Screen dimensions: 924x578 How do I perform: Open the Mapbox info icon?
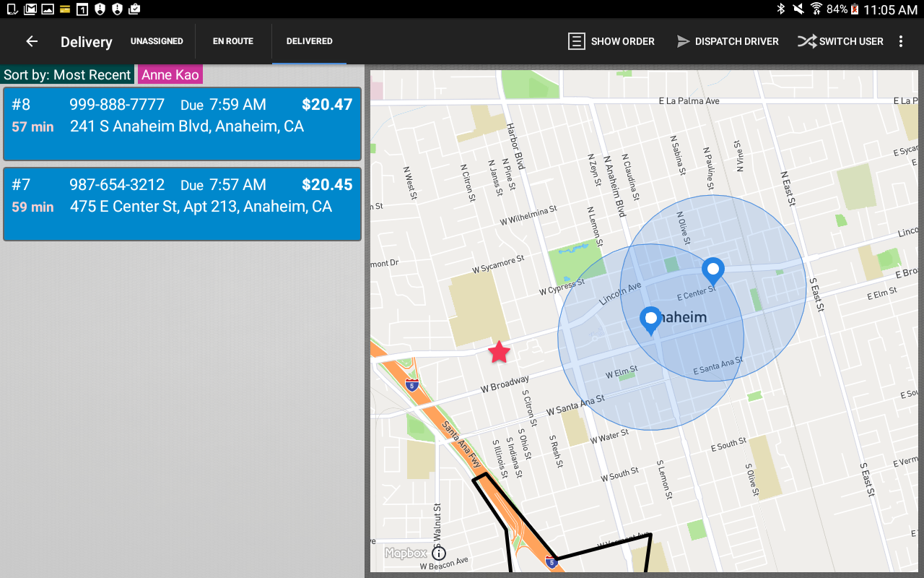[x=439, y=553]
